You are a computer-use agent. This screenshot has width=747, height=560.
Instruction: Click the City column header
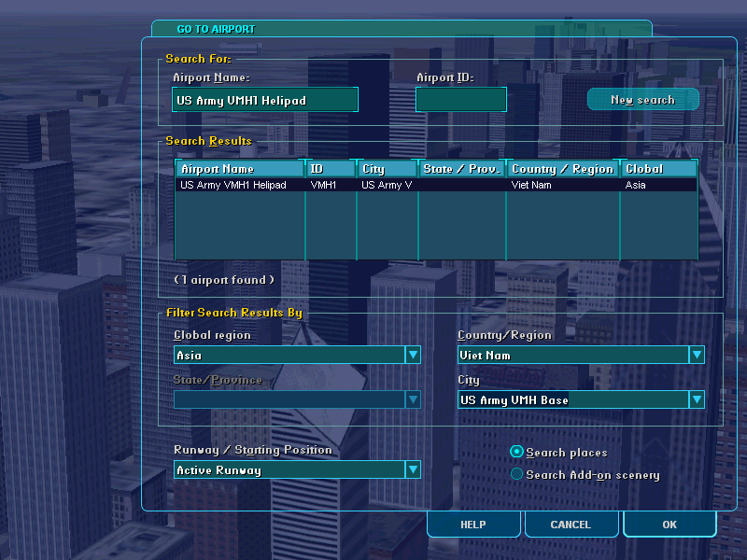coord(386,168)
